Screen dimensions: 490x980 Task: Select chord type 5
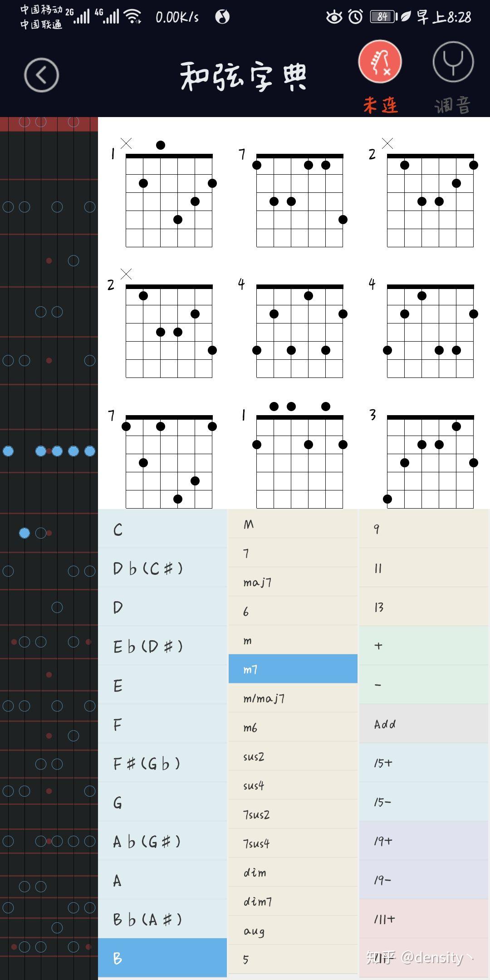(x=293, y=960)
